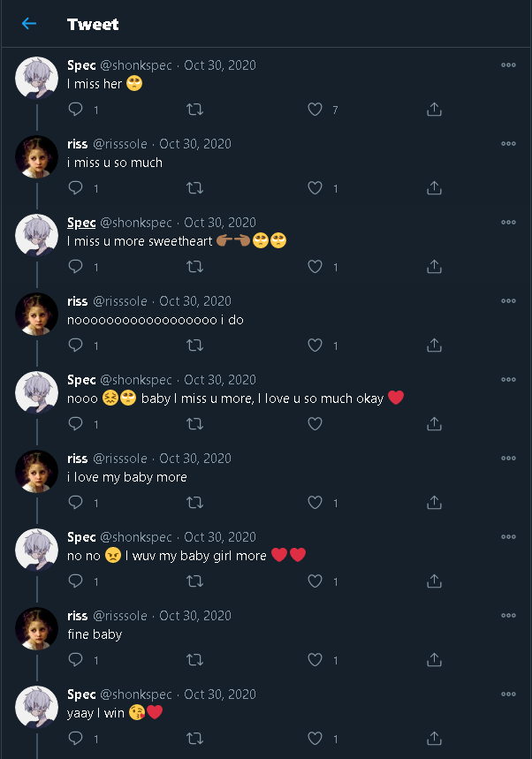Like the "I miss her" tweet
Image resolution: width=532 pixels, height=759 pixels.
coord(315,110)
